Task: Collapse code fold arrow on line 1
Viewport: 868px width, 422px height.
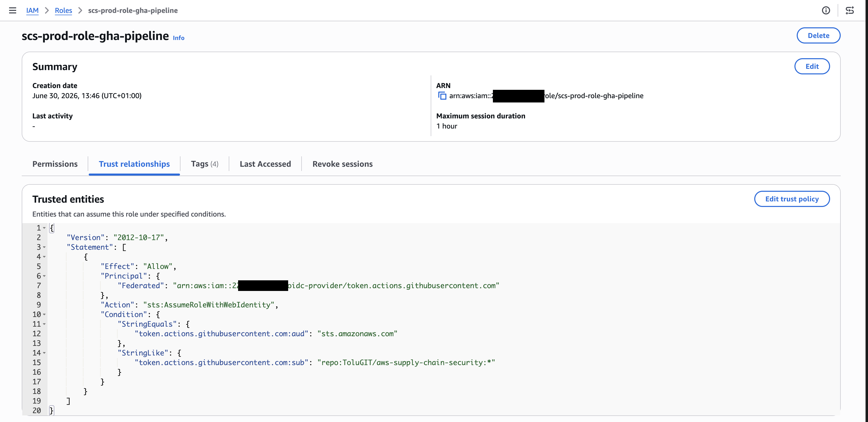Action: (44, 228)
